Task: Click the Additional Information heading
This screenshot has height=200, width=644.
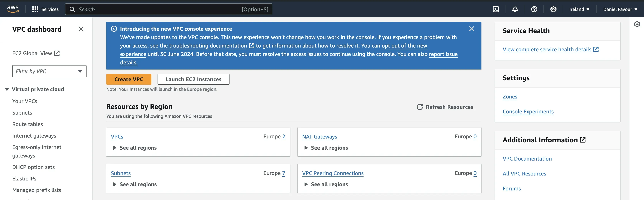Action: pos(540,140)
